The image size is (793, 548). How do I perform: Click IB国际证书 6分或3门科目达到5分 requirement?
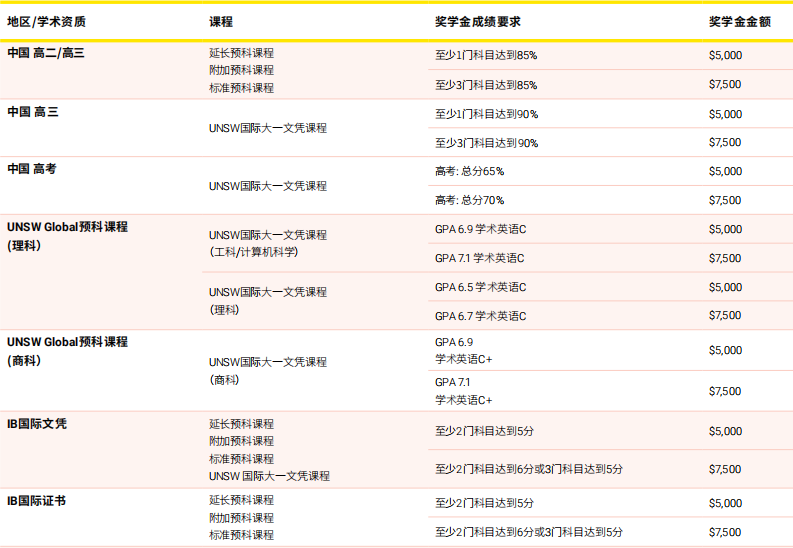tap(529, 532)
